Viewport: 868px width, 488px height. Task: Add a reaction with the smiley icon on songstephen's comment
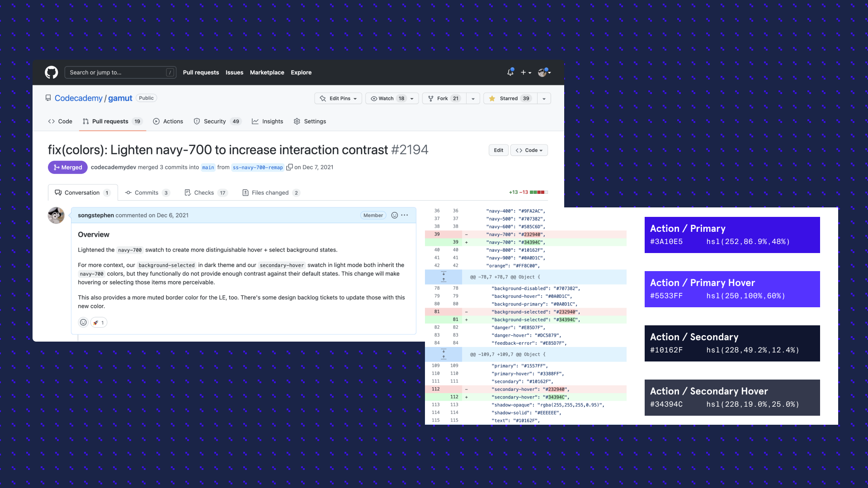point(394,216)
